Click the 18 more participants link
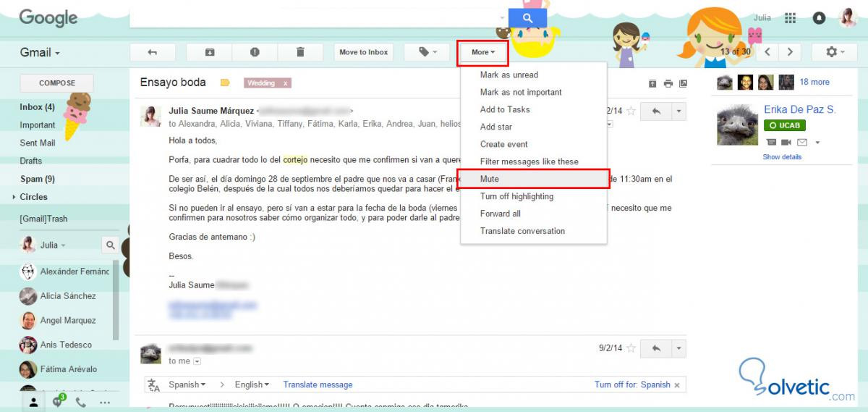The height and width of the screenshot is (412, 868). click(814, 82)
